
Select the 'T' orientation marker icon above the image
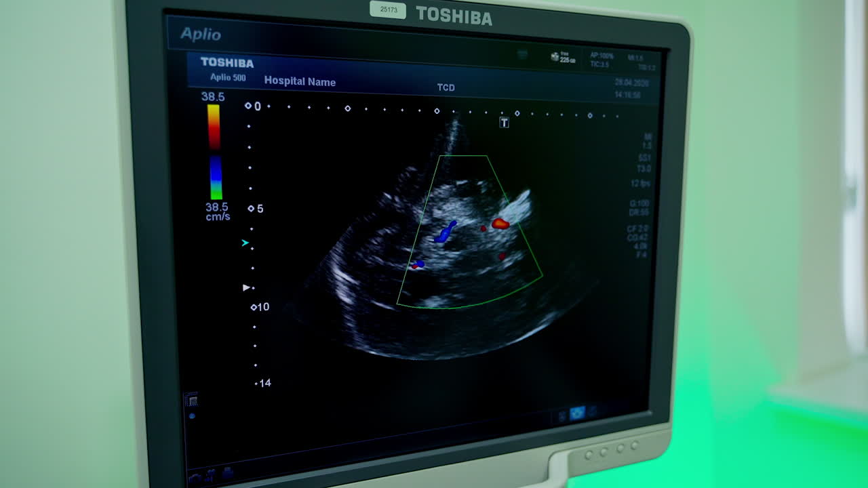click(504, 123)
